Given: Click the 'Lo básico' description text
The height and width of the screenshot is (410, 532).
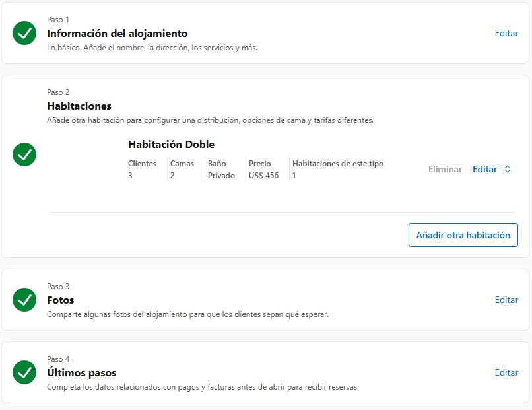Looking at the screenshot, I should (152, 48).
